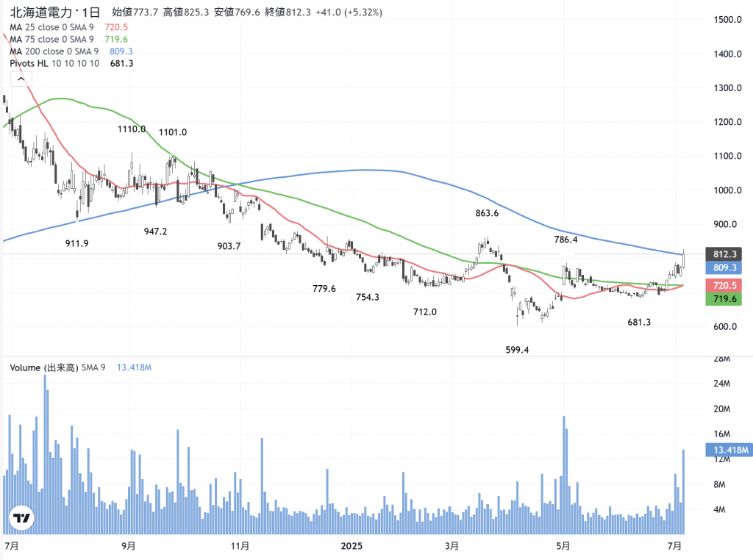Click the 1100.0 price axis tick
753x560 pixels.
pyautogui.click(x=727, y=156)
